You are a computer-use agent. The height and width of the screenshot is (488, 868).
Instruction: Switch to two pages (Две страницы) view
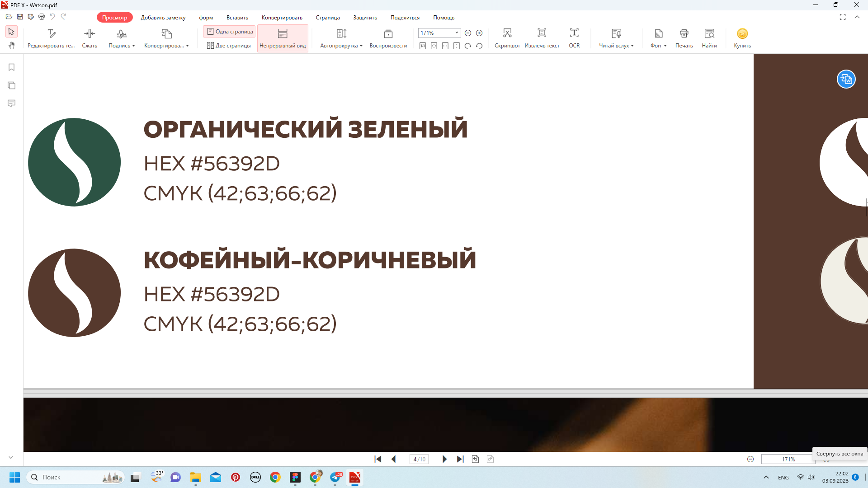pos(229,46)
